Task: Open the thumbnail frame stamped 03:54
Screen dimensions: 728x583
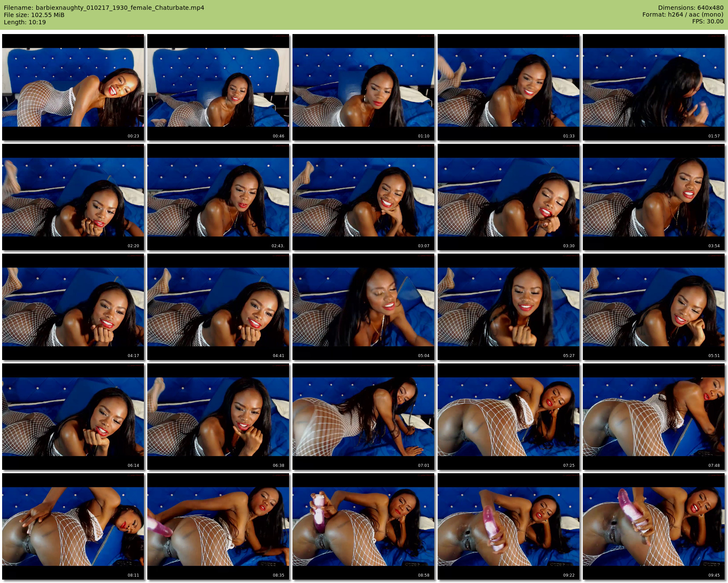Action: click(654, 197)
